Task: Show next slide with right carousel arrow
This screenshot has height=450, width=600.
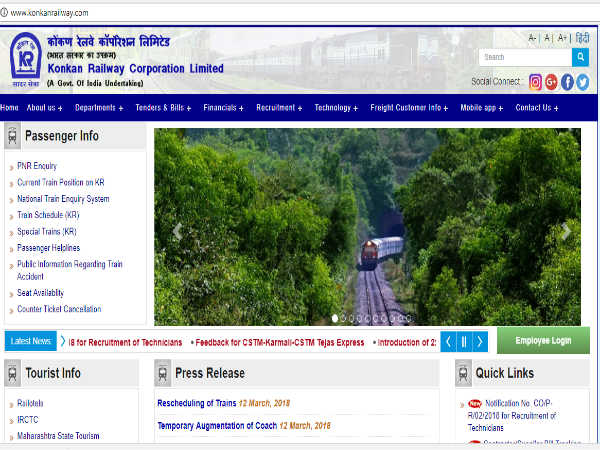Action: (x=566, y=231)
